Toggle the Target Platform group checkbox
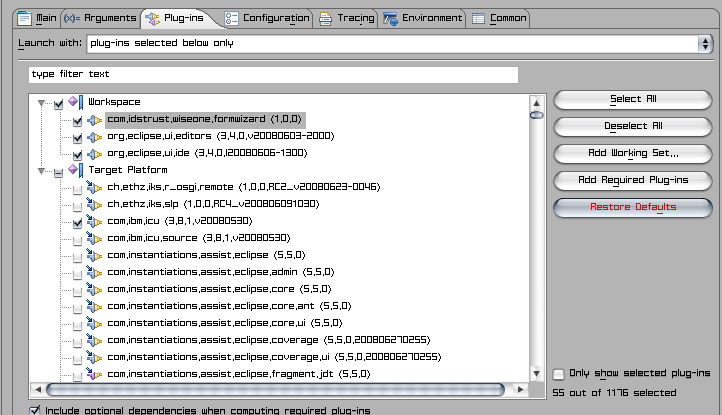The height and width of the screenshot is (415, 722). (58, 173)
